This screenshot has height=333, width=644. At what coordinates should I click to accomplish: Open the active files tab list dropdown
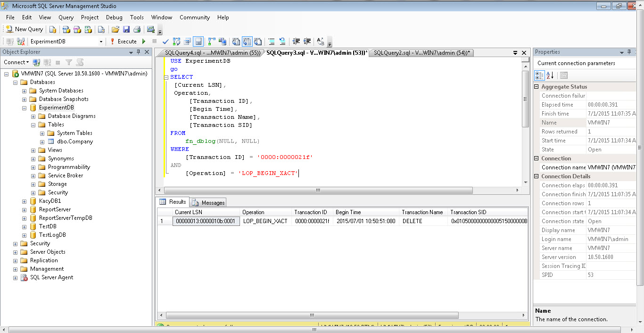point(515,53)
